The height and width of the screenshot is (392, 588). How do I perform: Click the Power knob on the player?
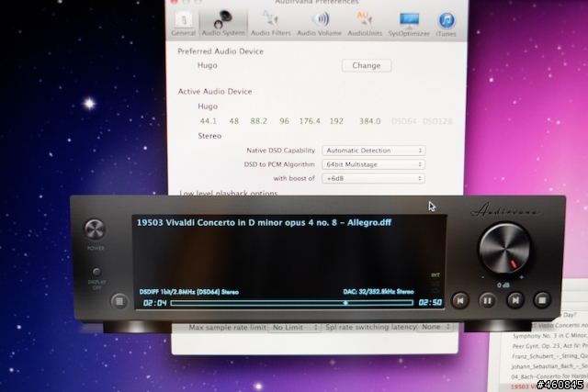click(95, 229)
